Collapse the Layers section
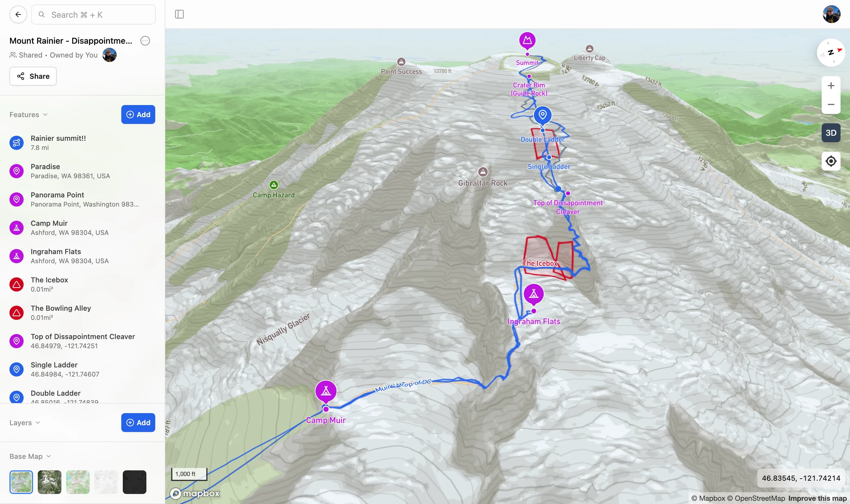The image size is (850, 504). pyautogui.click(x=25, y=423)
